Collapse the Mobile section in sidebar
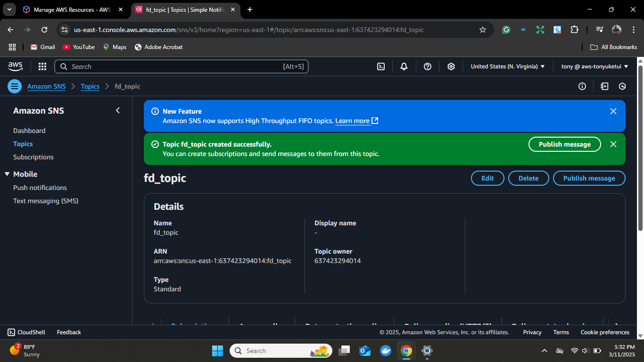This screenshot has height=362, width=644. (x=7, y=174)
